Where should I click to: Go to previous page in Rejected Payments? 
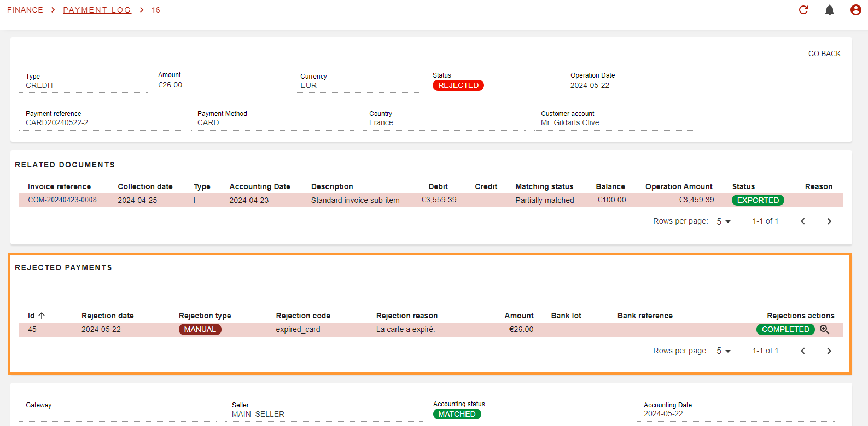[803, 351]
